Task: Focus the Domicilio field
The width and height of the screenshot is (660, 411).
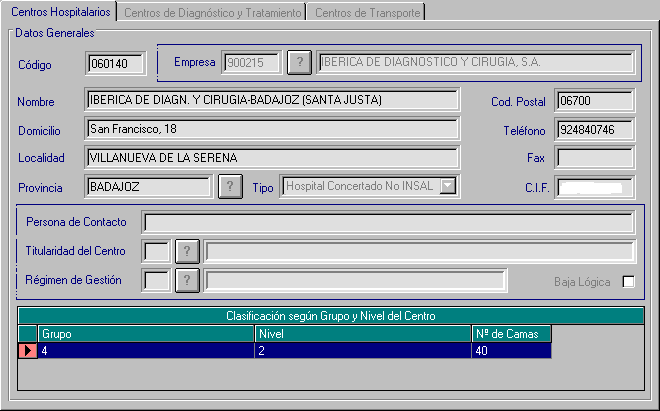Action: [x=271, y=129]
